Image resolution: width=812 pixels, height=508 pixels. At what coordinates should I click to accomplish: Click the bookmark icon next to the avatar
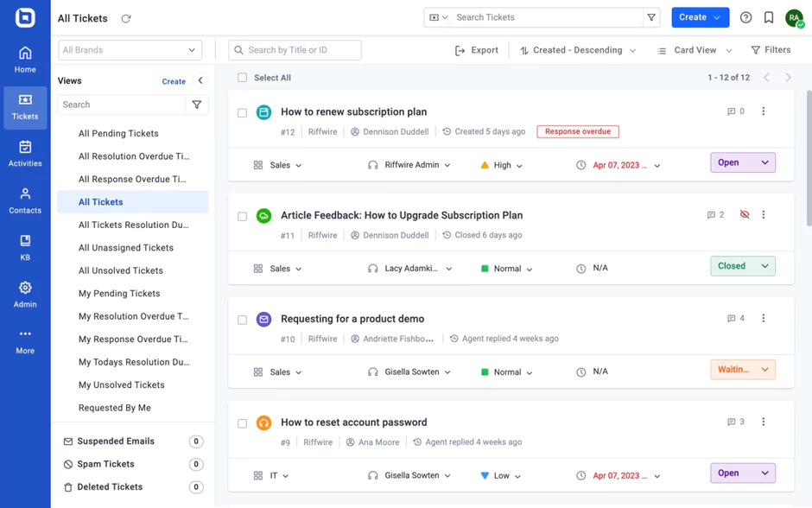769,17
